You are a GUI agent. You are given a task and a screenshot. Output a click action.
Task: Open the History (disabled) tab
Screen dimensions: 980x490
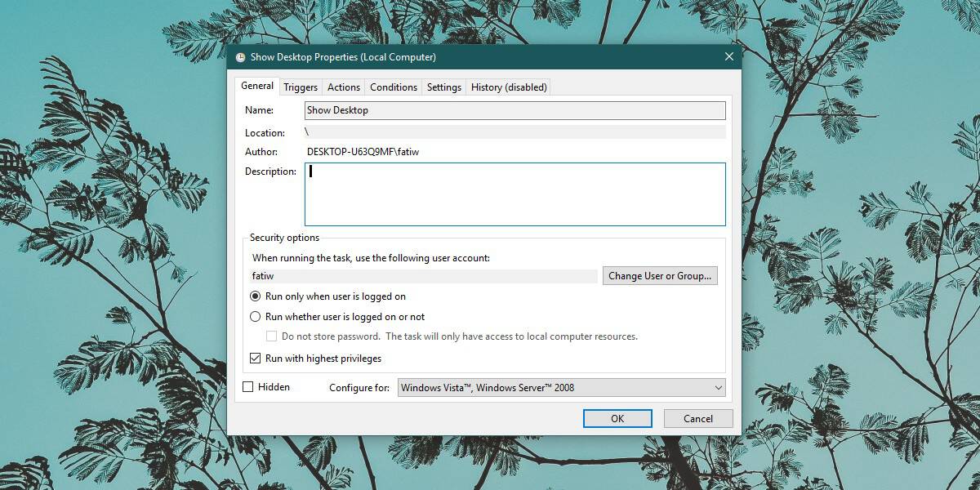coord(509,87)
